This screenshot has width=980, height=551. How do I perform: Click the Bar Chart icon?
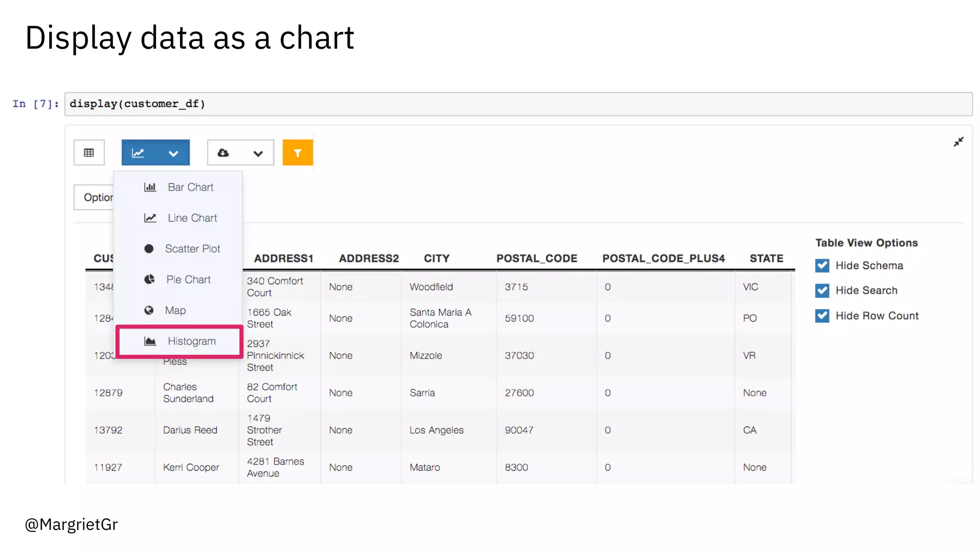(150, 187)
